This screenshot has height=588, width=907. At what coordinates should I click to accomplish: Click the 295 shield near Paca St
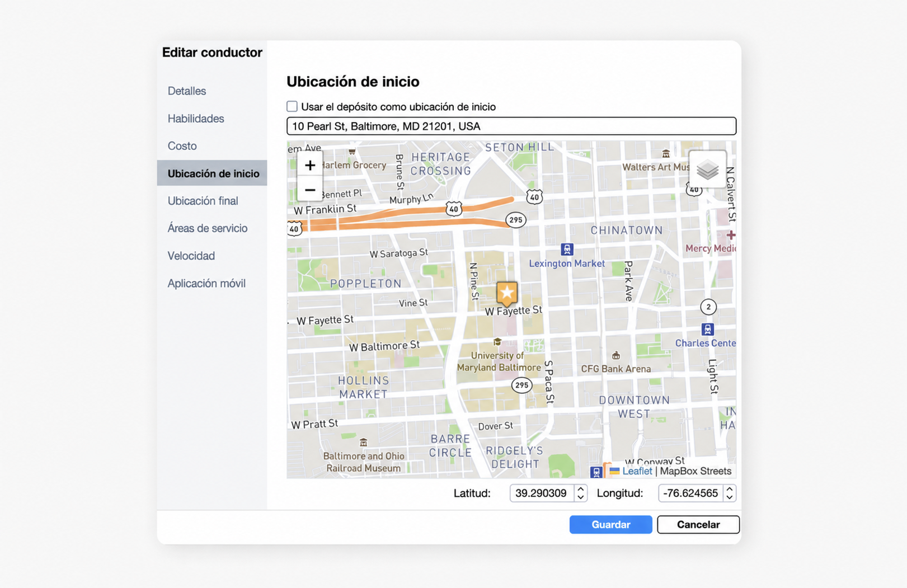[521, 385]
